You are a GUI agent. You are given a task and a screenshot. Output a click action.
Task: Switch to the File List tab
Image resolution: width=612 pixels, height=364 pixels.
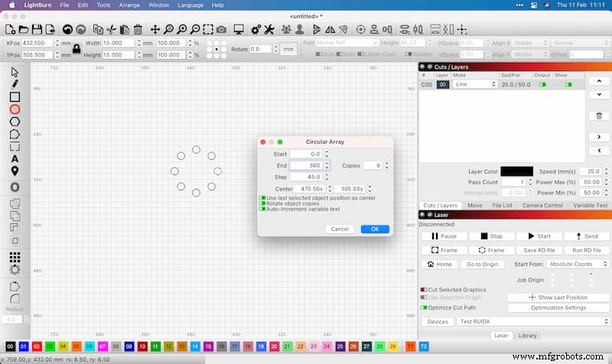pos(502,205)
